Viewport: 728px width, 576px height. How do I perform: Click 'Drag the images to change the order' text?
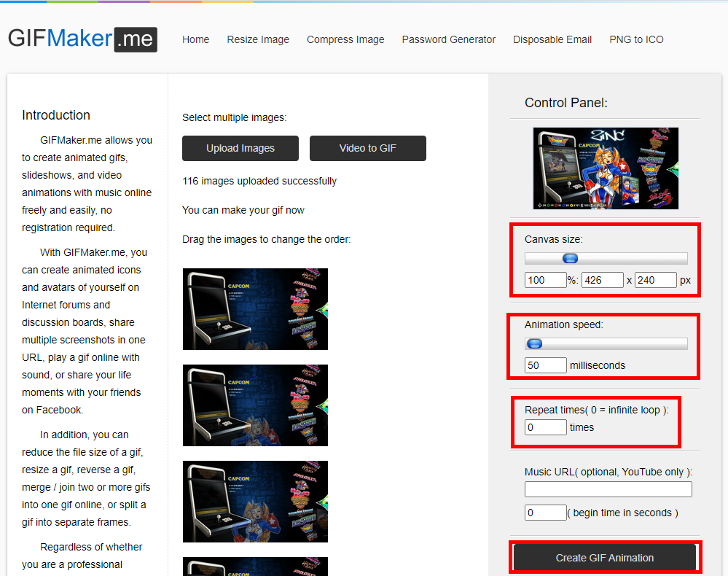coord(267,239)
